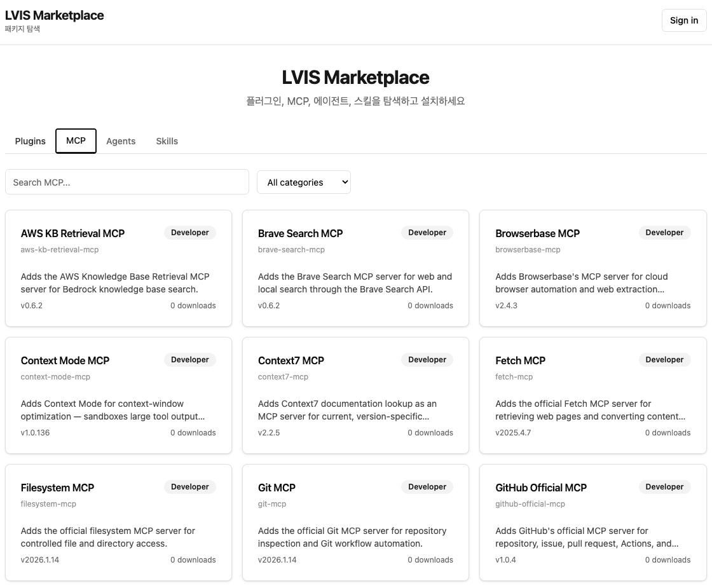Select the MCP tab
The width and height of the screenshot is (712, 588).
tap(76, 140)
